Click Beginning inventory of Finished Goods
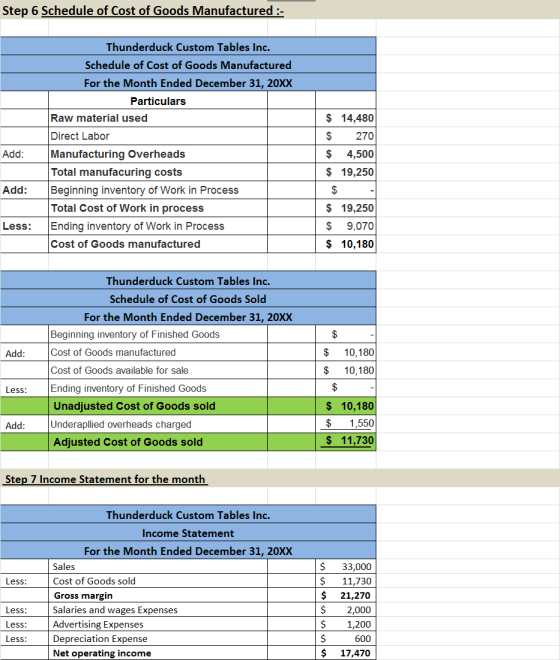The height and width of the screenshot is (660, 560). pos(135,334)
